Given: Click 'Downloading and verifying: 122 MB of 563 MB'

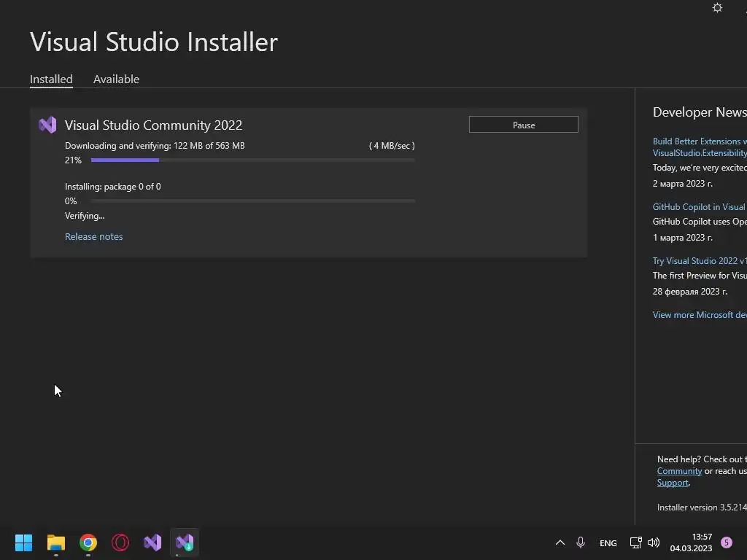Looking at the screenshot, I should (155, 146).
